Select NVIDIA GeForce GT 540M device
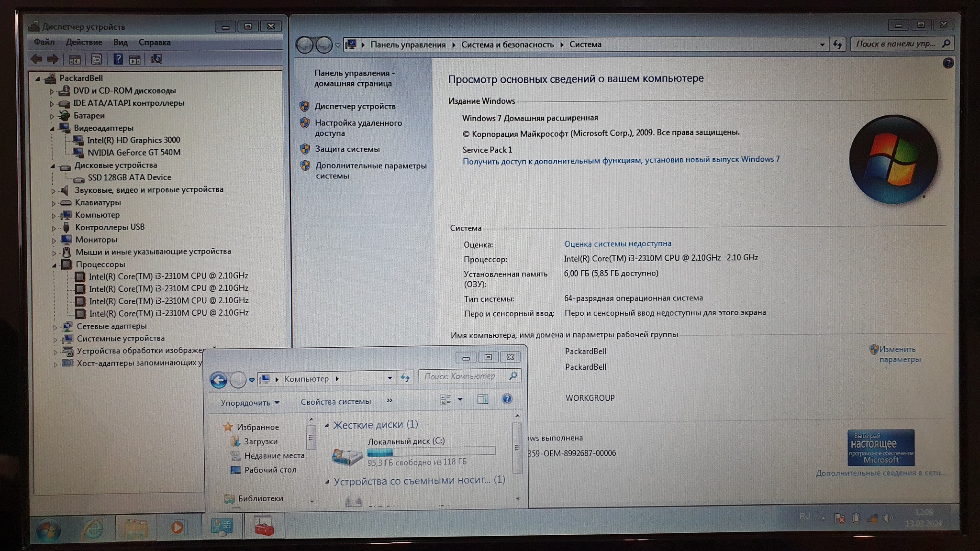The image size is (980, 551). pos(134,153)
